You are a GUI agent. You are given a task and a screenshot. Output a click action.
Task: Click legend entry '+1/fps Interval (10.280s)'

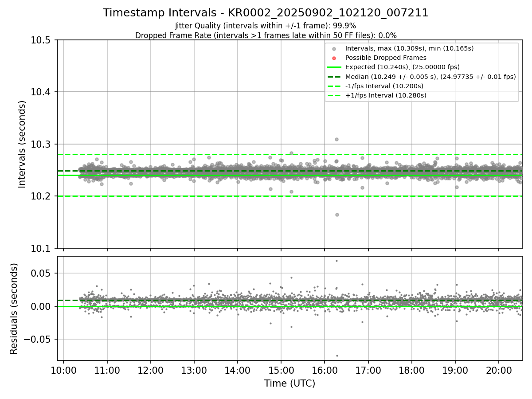[386, 95]
